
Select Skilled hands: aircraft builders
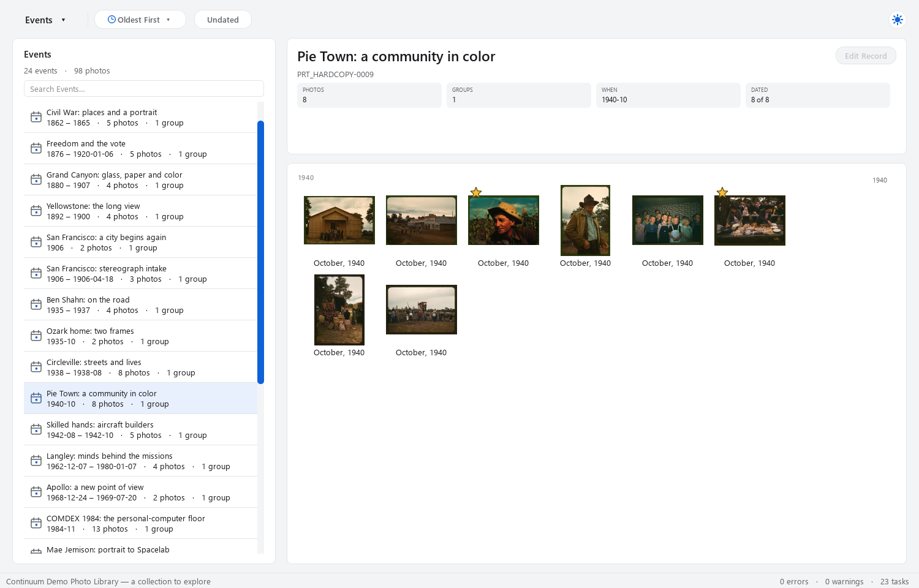point(140,430)
